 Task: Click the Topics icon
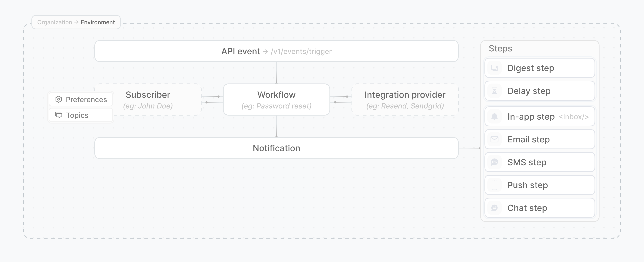pos(58,115)
